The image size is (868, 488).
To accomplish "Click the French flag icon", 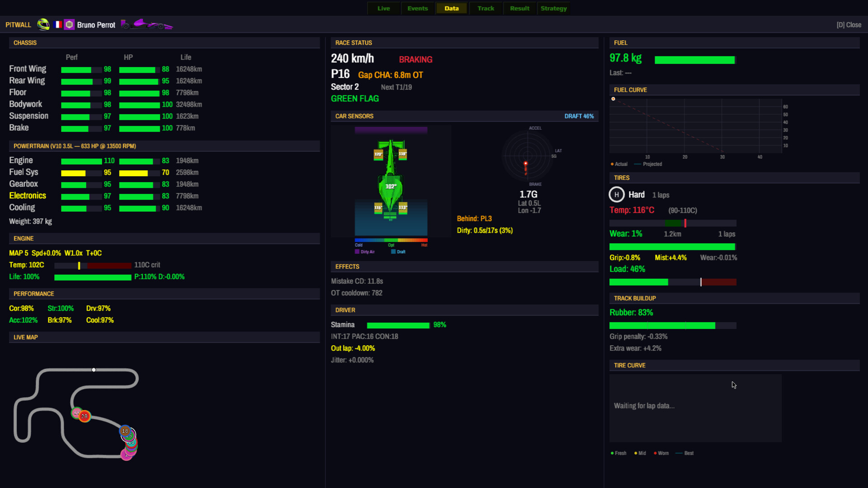I will pos(58,24).
